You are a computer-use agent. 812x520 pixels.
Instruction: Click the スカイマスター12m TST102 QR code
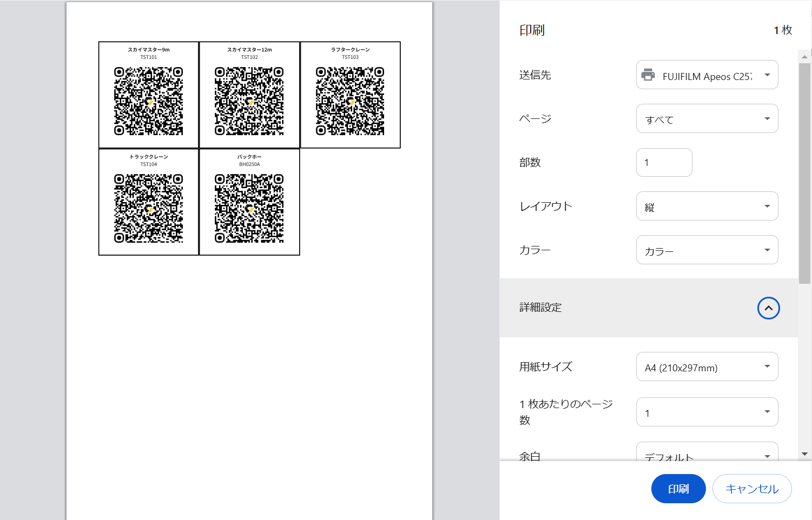click(249, 101)
